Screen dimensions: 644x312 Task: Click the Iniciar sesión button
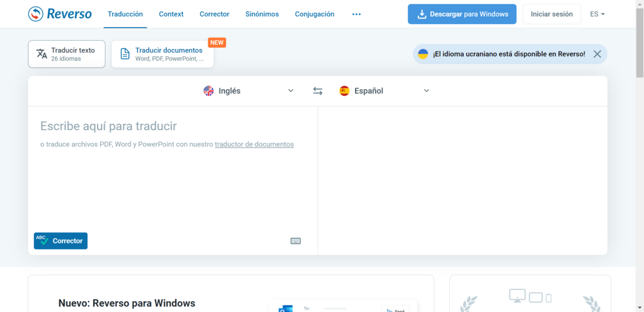click(552, 14)
